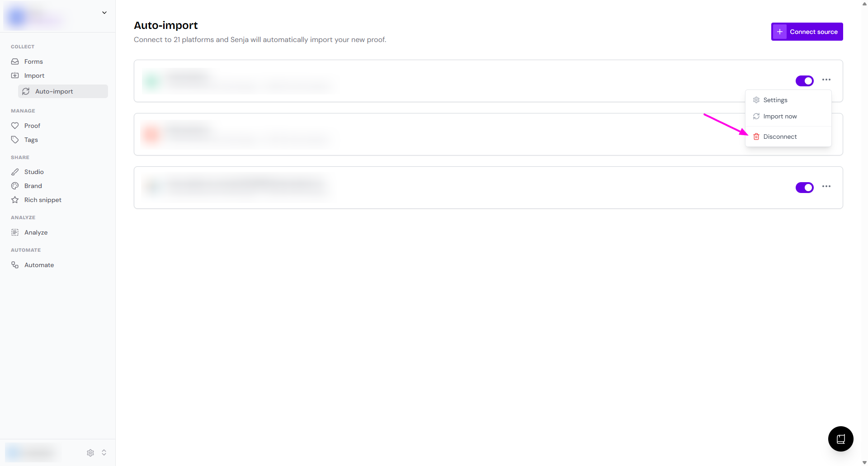Screen dimensions: 868x466
Task: Click the Brand palette icon
Action: [15, 186]
